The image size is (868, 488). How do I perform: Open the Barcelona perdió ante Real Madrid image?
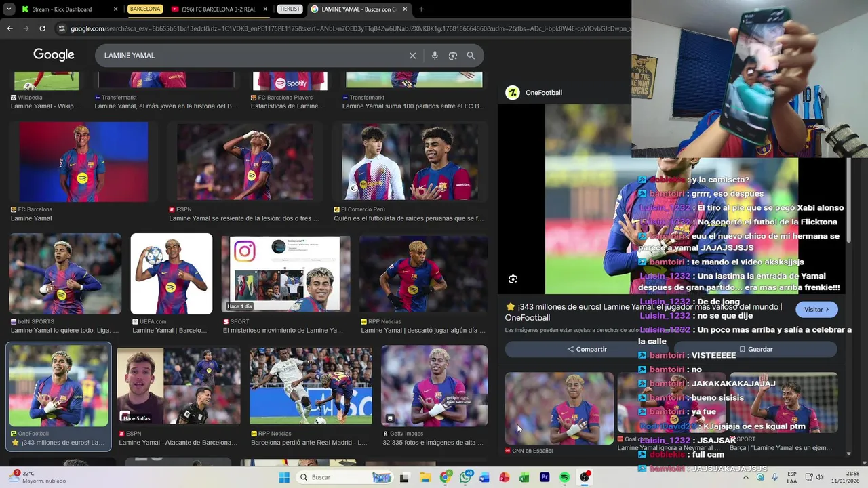311,386
